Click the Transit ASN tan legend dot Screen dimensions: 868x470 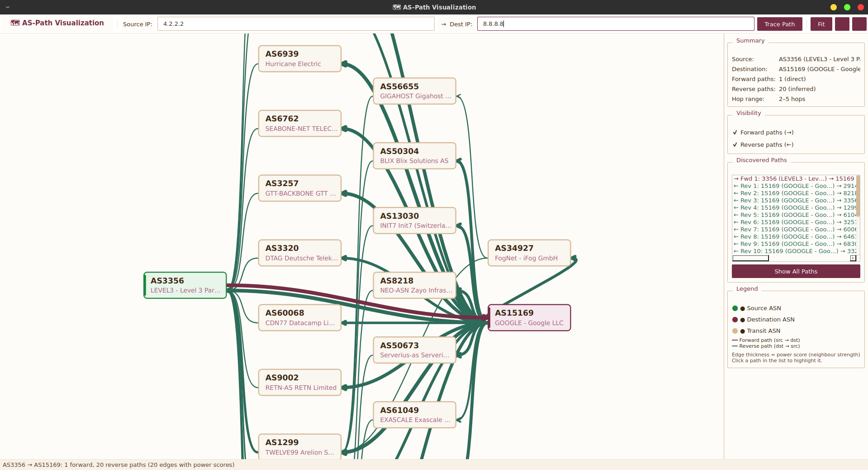pos(735,331)
